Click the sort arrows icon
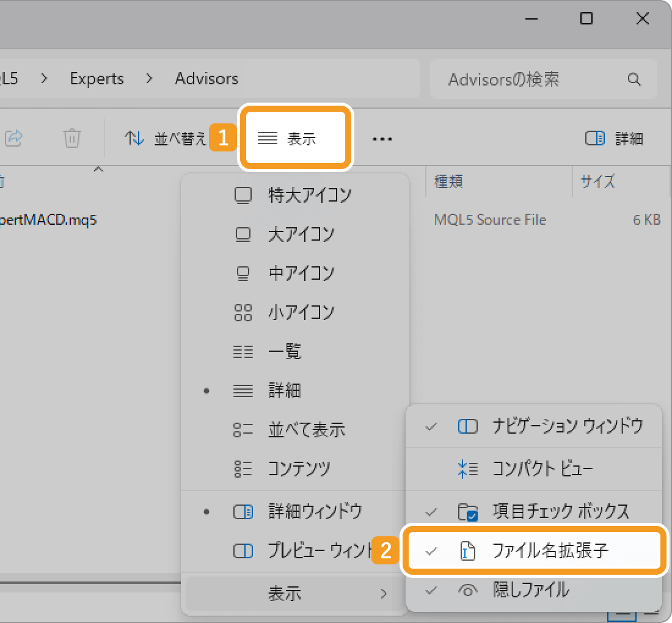The image size is (672, 623). click(134, 139)
